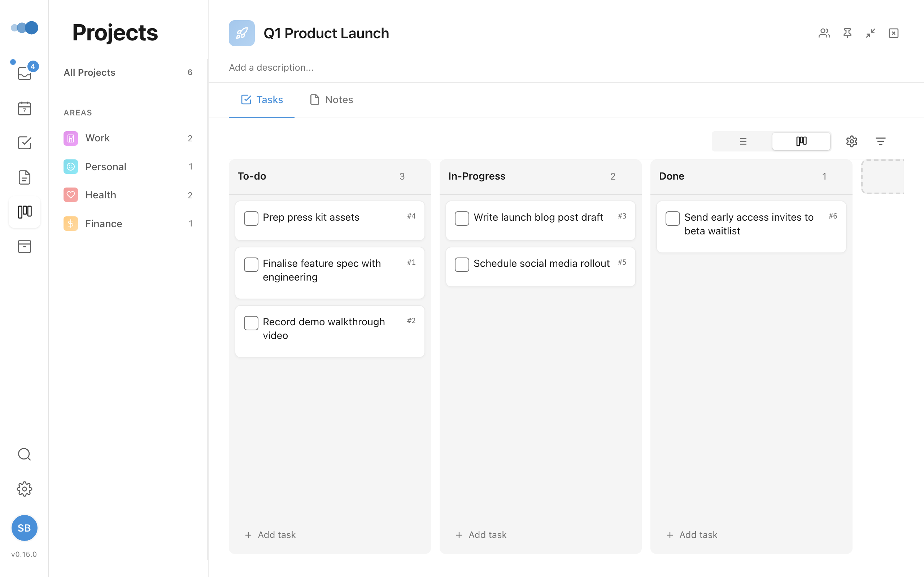This screenshot has height=577, width=924.
Task: Select the Tasks checklist icon in sidebar
Action: 25,143
